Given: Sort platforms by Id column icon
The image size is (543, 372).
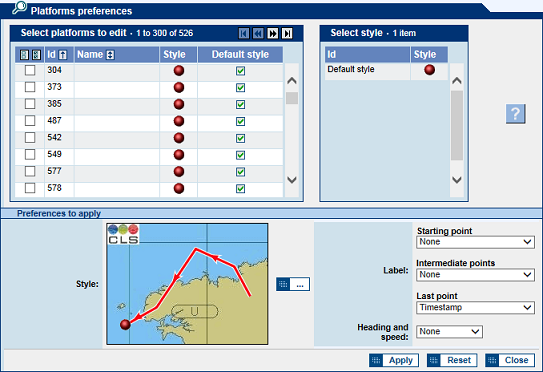Looking at the screenshot, I should tap(63, 55).
